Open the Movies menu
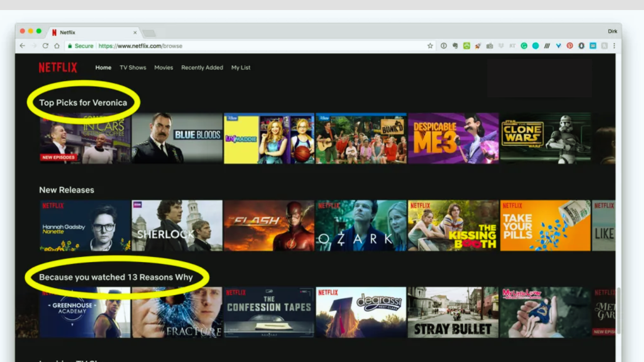644x362 pixels. click(164, 67)
